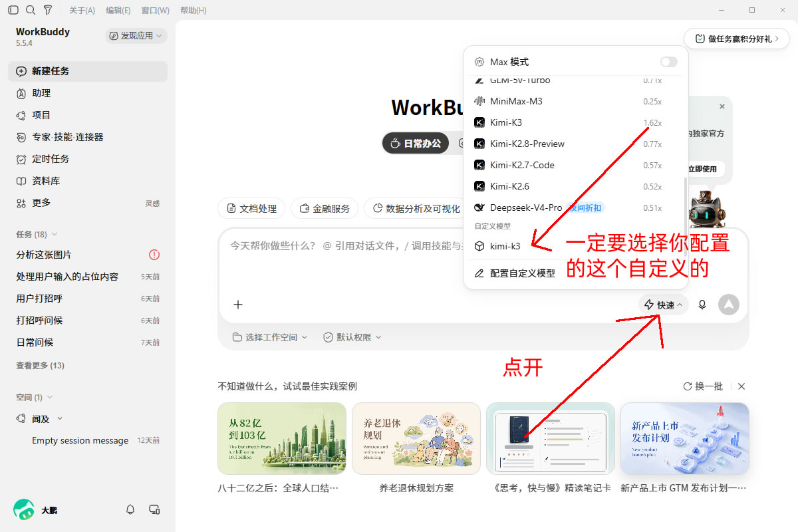
Task: Select the Kimi-K3 1.62x model
Action: coord(576,122)
